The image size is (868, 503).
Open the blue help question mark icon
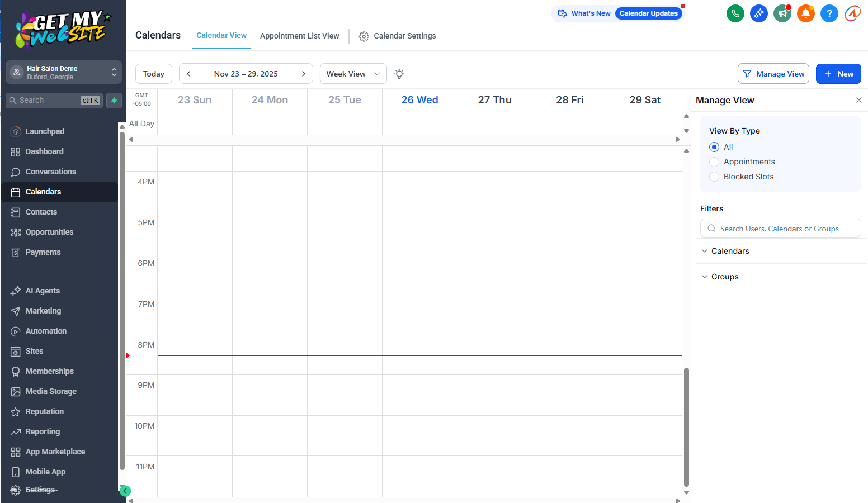click(829, 13)
